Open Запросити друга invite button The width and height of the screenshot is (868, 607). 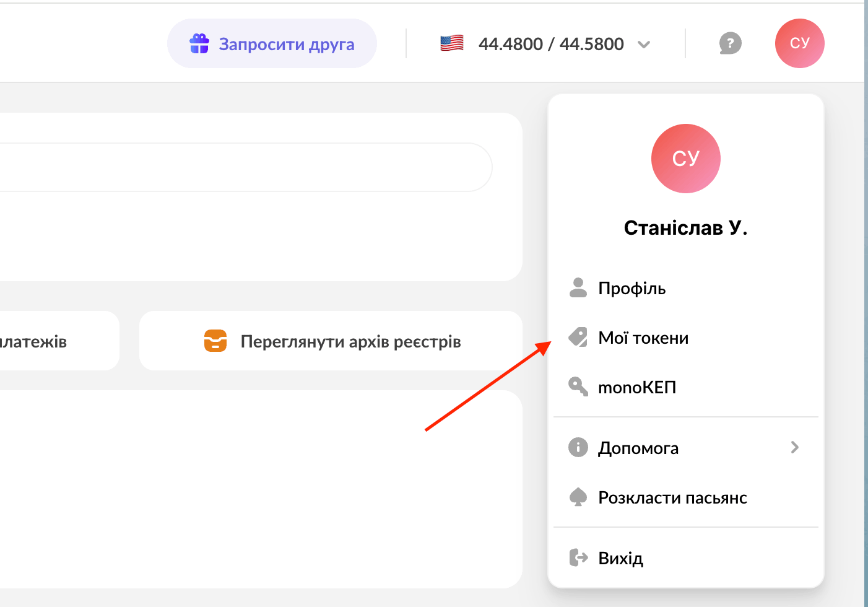click(x=272, y=43)
